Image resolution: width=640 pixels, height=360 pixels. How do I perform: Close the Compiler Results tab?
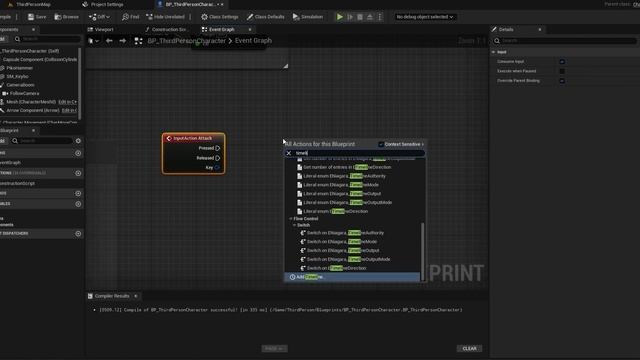click(136, 296)
